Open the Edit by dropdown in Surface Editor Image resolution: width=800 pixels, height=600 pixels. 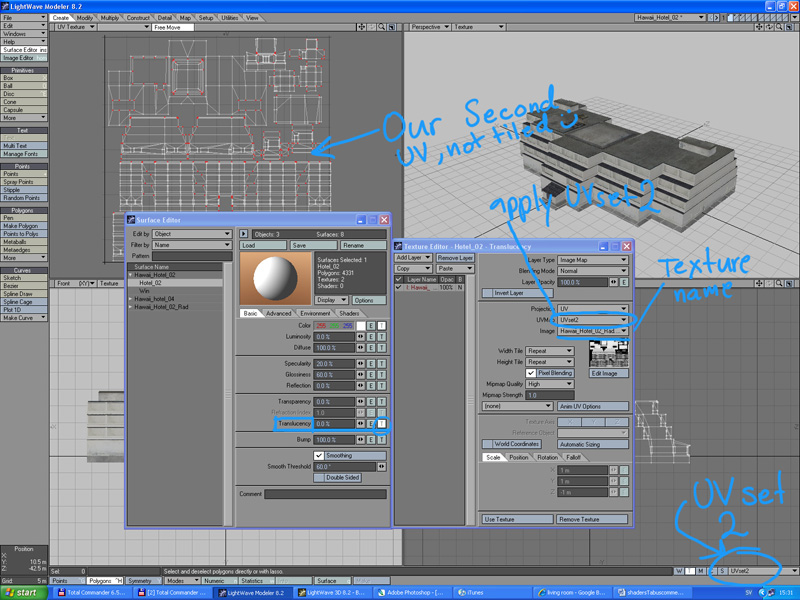point(192,234)
